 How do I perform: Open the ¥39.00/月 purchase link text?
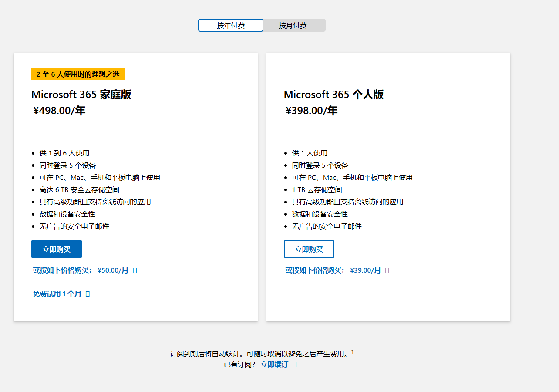pos(333,270)
